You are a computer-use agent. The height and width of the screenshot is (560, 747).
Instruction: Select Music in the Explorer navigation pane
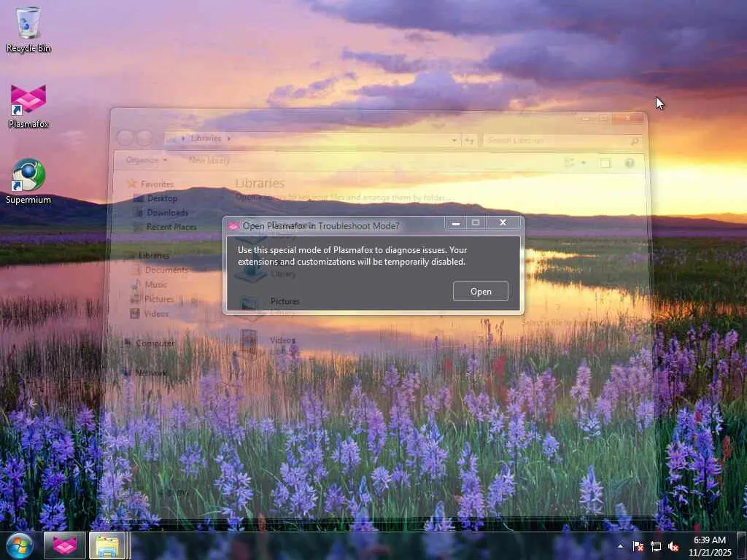(x=150, y=284)
